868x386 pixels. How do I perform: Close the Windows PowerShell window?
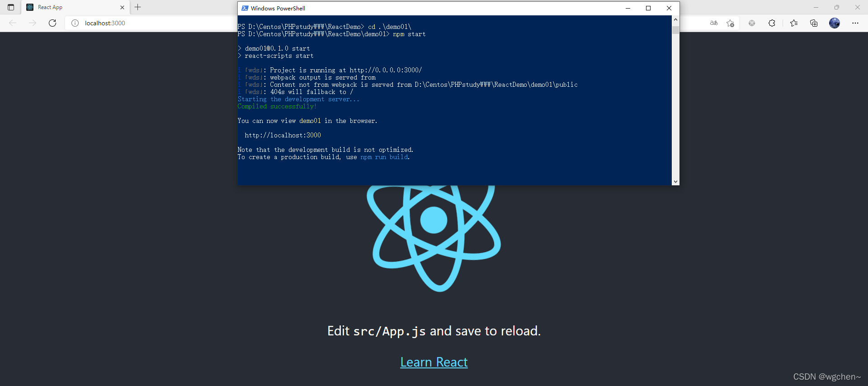pos(669,8)
